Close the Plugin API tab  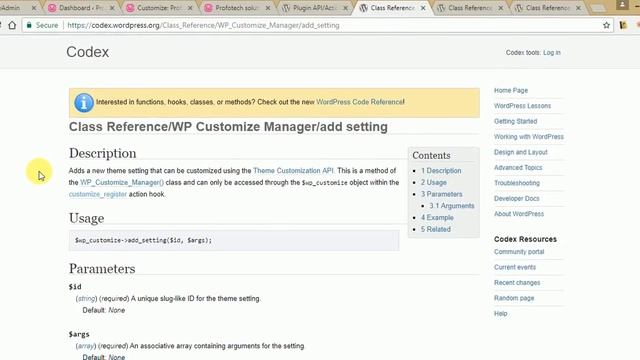click(x=345, y=8)
